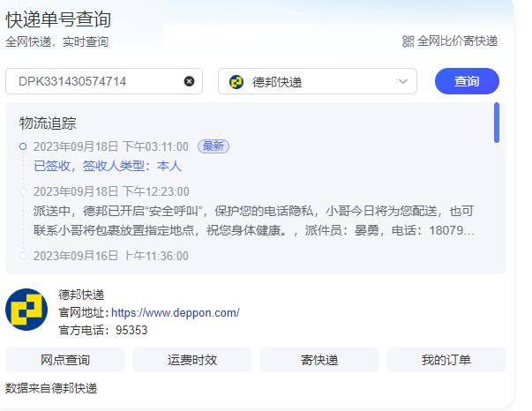This screenshot has width=532, height=411.
Task: Click the 运费时效 button
Action: [192, 360]
